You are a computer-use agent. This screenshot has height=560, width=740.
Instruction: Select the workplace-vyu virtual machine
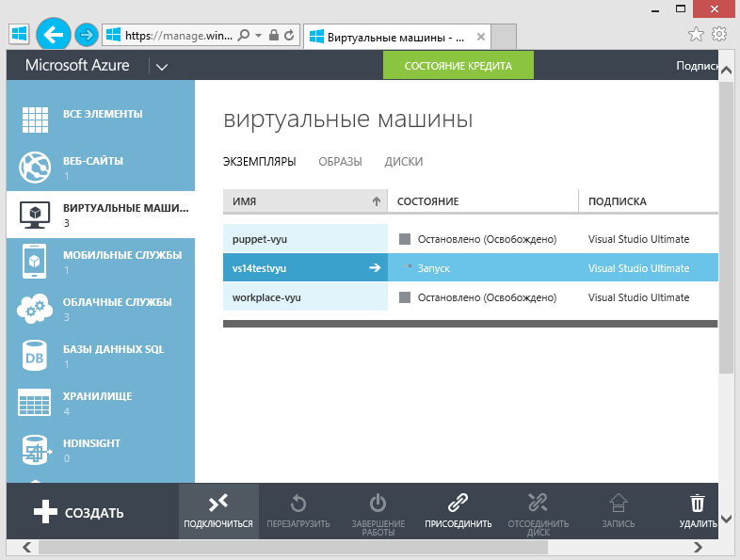[x=305, y=297]
